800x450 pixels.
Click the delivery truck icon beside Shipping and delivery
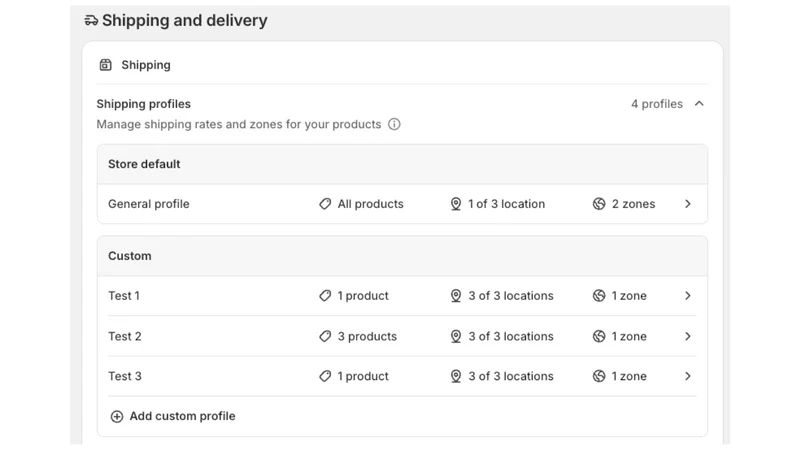click(91, 20)
